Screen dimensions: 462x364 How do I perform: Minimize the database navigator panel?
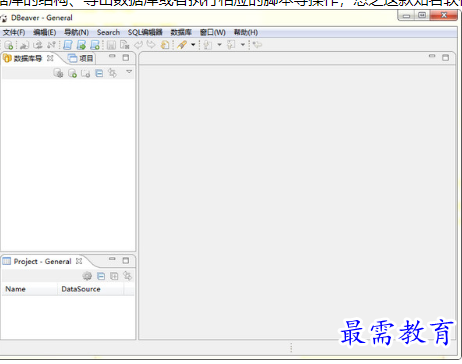pyautogui.click(x=112, y=57)
